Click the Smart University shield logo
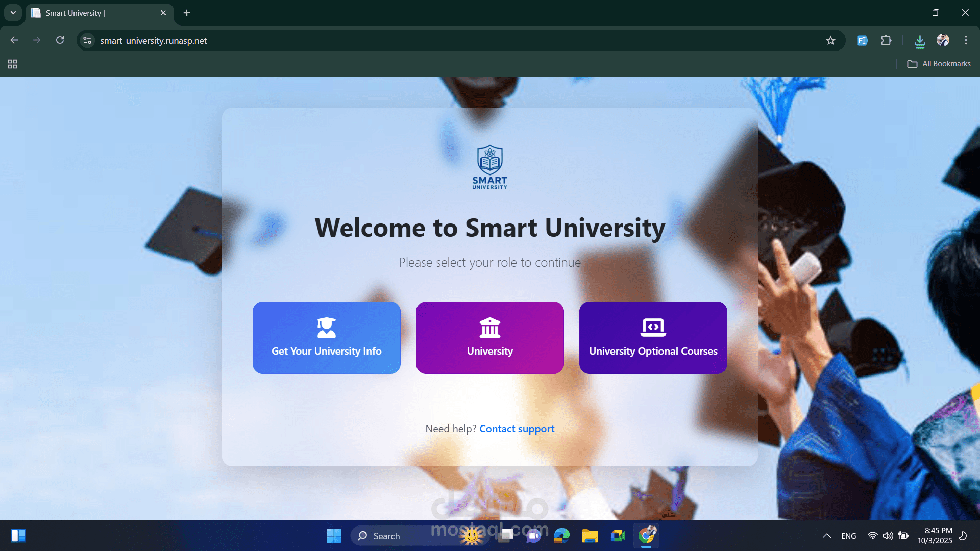The height and width of the screenshot is (551, 980). click(490, 167)
